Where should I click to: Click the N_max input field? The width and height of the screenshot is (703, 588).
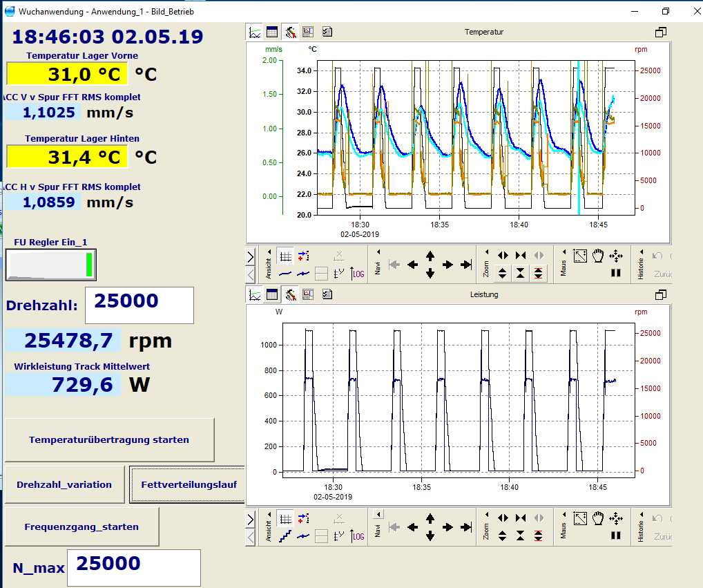(x=134, y=567)
